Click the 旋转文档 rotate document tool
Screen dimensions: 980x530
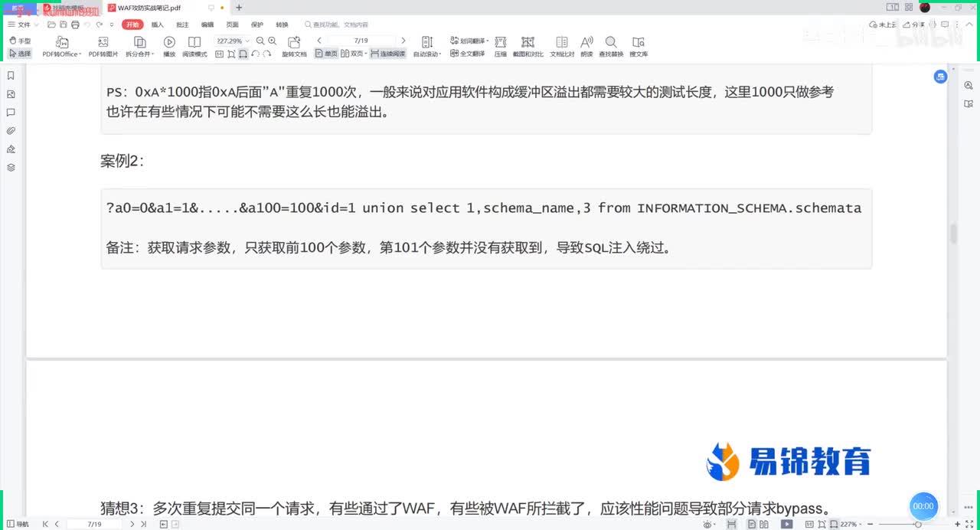[294, 47]
